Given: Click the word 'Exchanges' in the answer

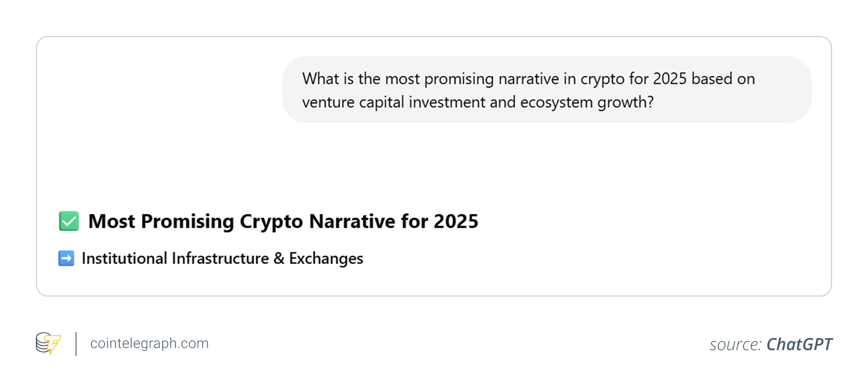Looking at the screenshot, I should (326, 259).
